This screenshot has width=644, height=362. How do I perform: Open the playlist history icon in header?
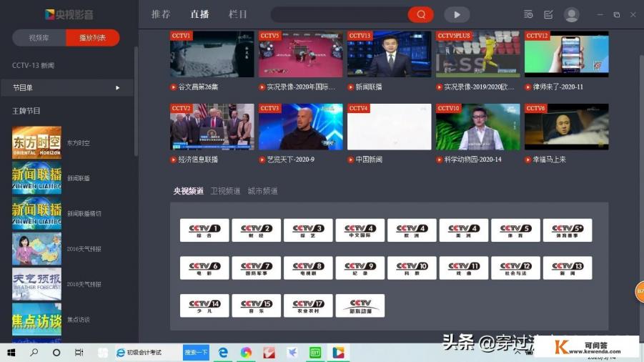coord(528,14)
